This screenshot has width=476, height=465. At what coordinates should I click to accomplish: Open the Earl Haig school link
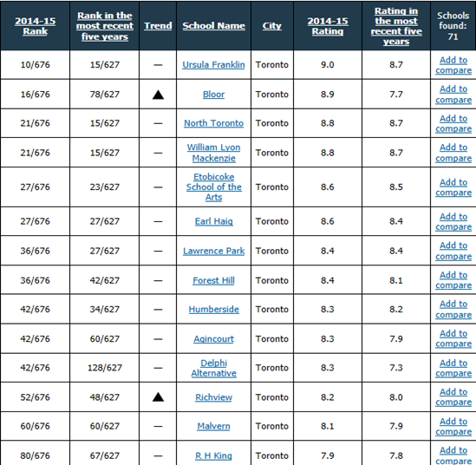coord(213,221)
